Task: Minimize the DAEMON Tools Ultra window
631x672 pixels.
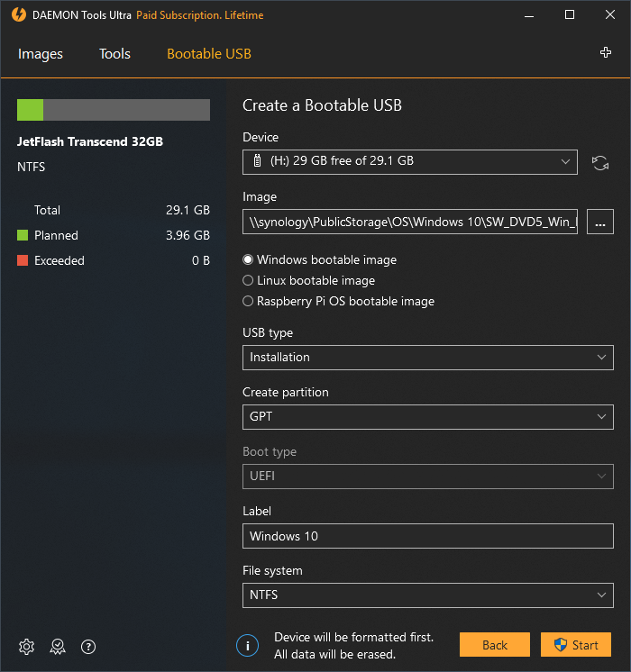Action: point(529,15)
